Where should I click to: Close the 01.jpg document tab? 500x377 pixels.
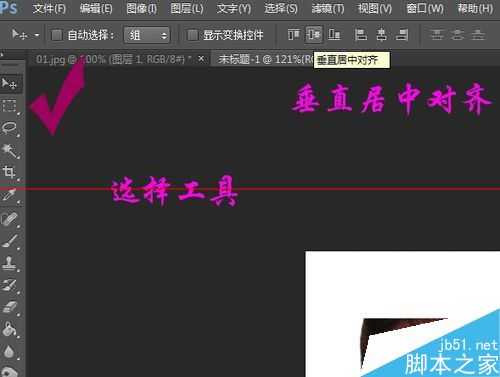[x=201, y=59]
